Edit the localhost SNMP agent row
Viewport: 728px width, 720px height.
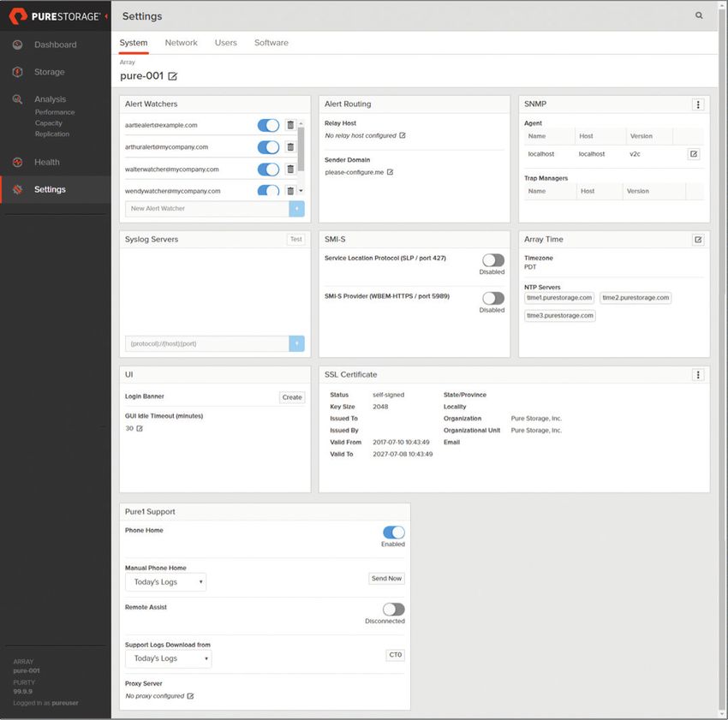click(694, 154)
